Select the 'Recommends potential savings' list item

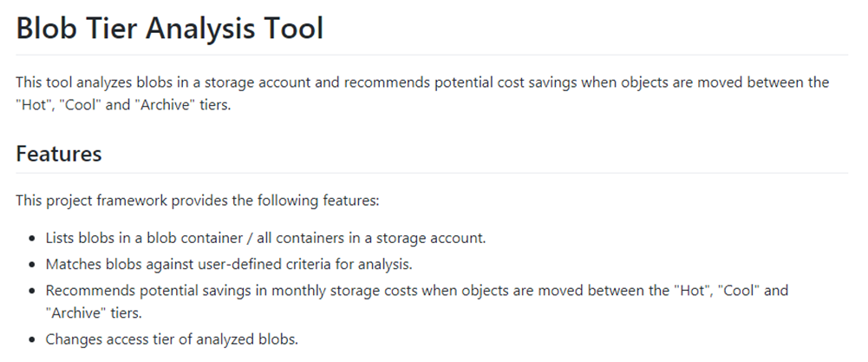417,301
